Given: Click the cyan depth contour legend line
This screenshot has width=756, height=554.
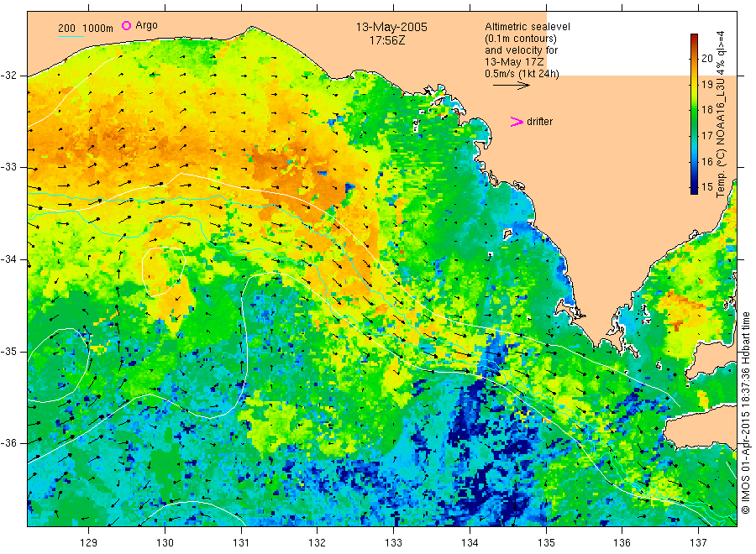Looking at the screenshot, I should point(71,36).
